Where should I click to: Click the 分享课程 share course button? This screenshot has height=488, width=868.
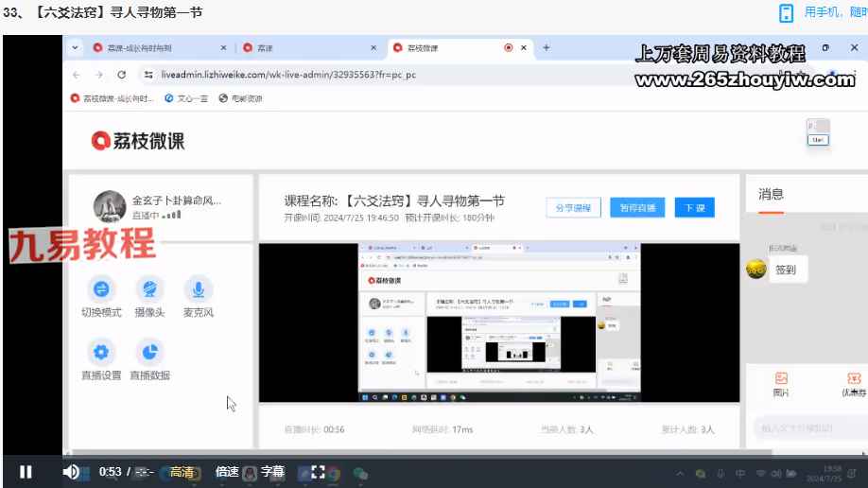pyautogui.click(x=572, y=208)
